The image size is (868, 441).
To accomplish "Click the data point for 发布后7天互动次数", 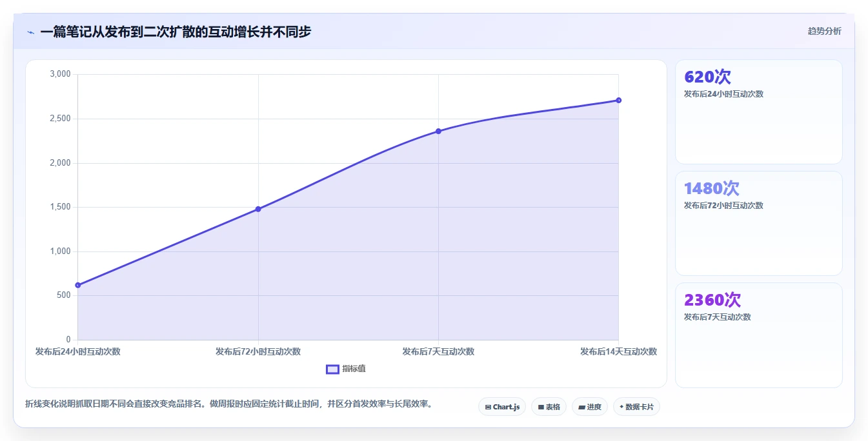I will 438,131.
